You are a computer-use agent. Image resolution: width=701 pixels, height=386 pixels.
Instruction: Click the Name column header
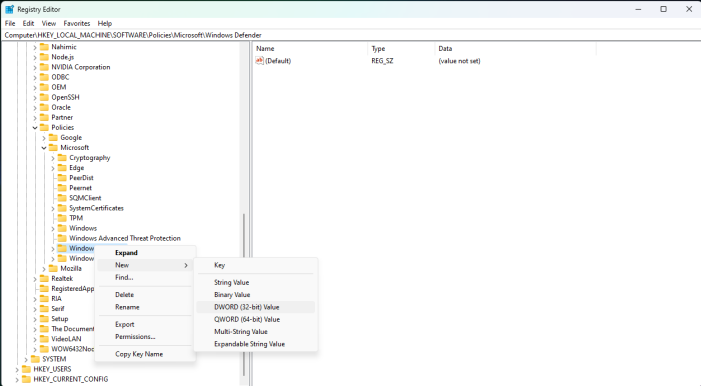tap(311, 48)
